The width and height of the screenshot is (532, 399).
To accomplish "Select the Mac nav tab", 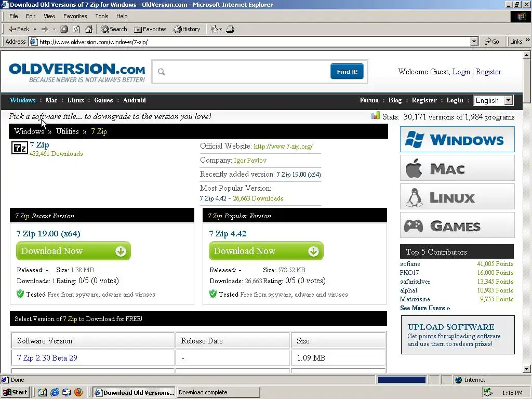I will pos(51,100).
